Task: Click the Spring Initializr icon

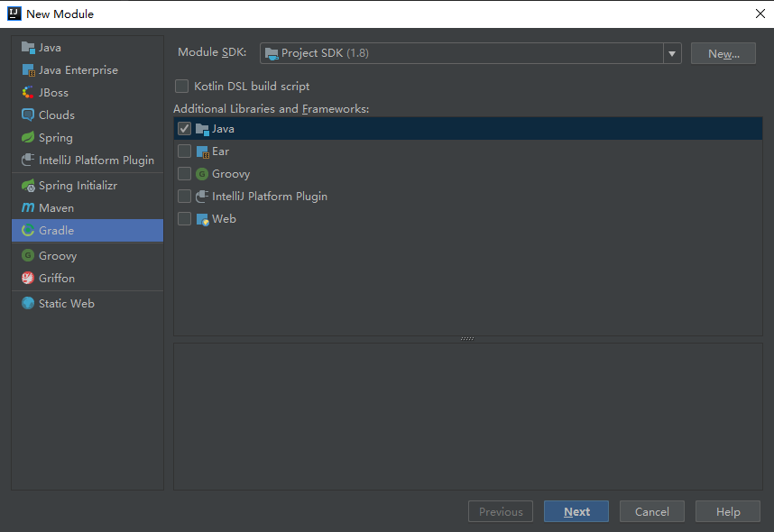Action: (x=28, y=186)
